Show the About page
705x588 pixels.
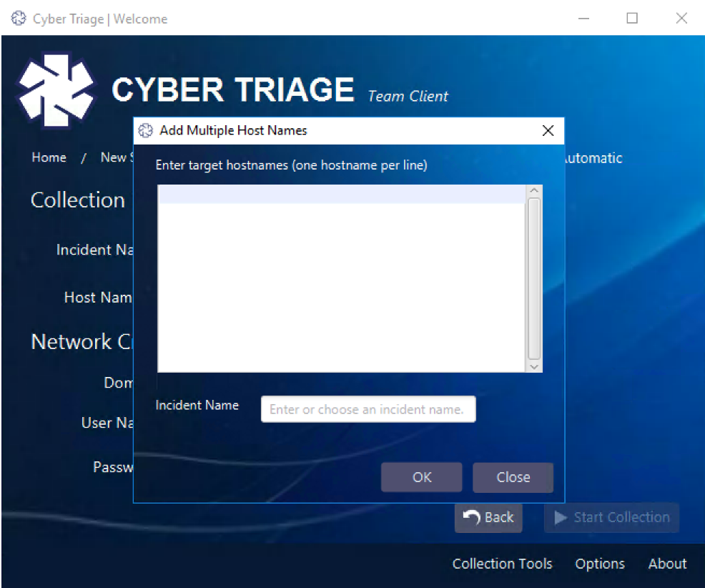pyautogui.click(x=667, y=564)
